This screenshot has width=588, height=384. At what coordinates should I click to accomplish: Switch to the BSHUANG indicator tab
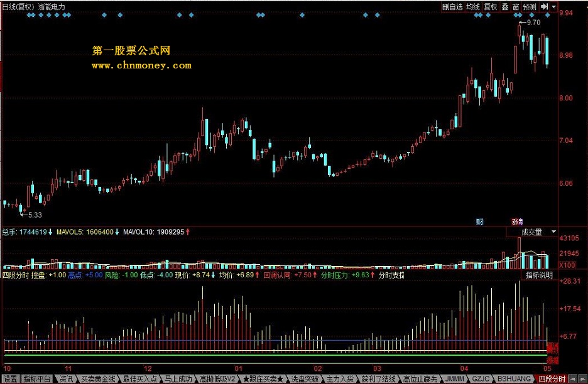(514, 379)
